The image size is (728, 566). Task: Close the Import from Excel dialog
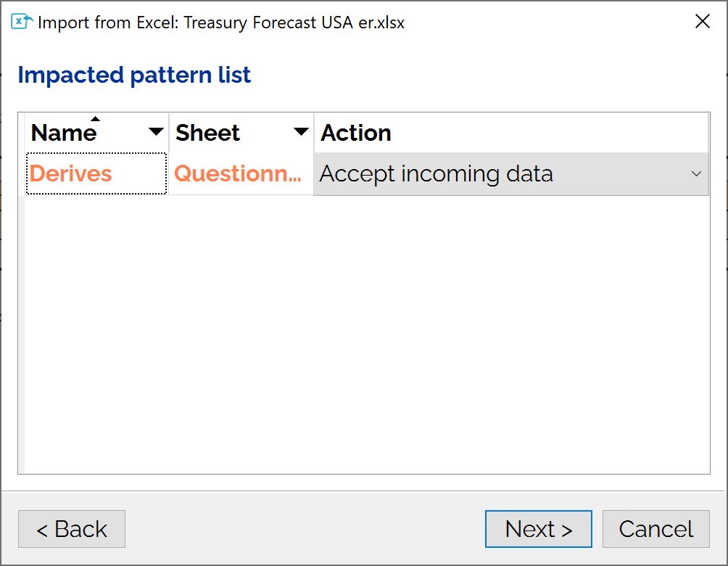point(703,21)
